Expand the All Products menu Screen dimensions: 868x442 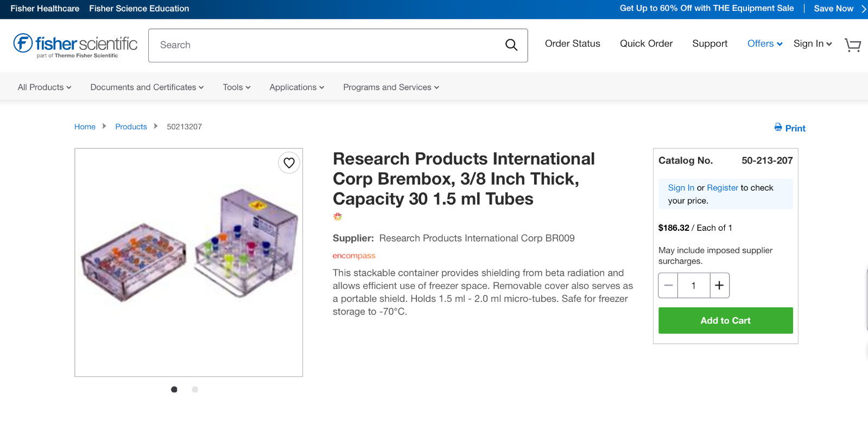[45, 87]
